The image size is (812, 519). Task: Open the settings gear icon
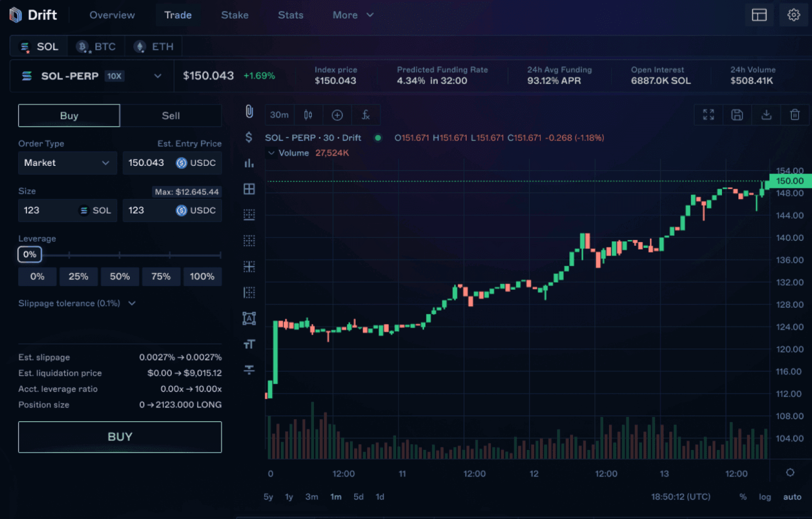(x=794, y=15)
